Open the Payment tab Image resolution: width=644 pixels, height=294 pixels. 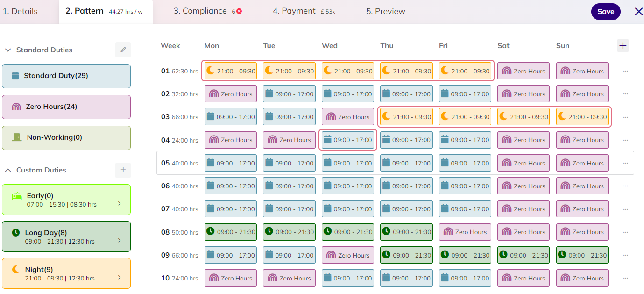294,10
